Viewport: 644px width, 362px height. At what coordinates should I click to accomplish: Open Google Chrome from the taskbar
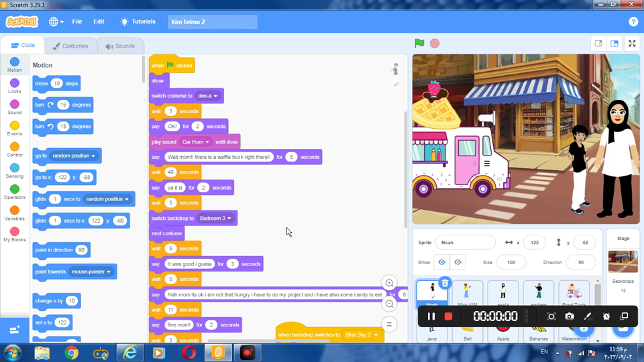(x=72, y=353)
